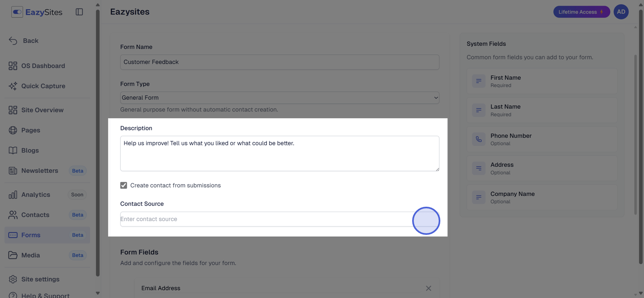Click the Site settings gear icon
This screenshot has height=298, width=644.
pos(13,279)
